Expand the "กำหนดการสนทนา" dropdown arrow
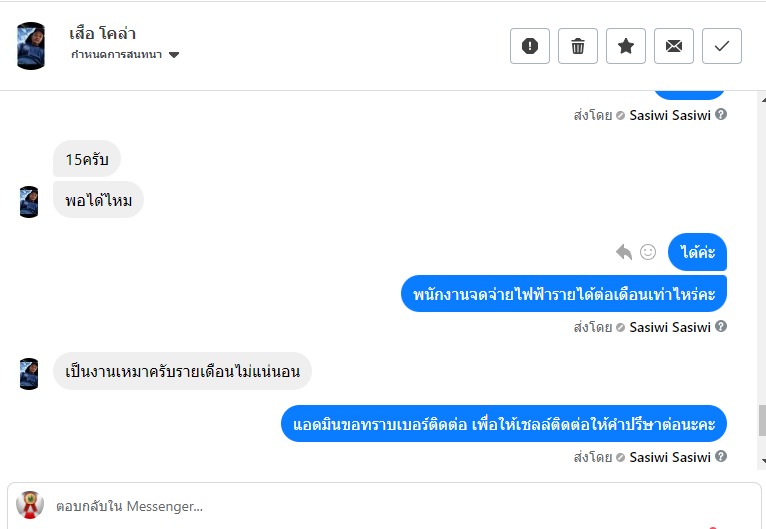The width and height of the screenshot is (766, 529). click(x=174, y=55)
